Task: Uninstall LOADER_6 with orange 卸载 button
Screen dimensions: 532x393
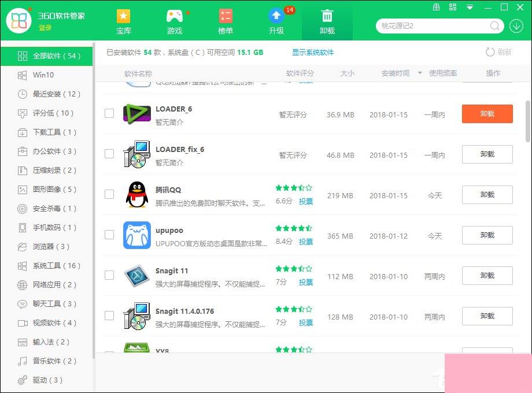Action: click(487, 114)
